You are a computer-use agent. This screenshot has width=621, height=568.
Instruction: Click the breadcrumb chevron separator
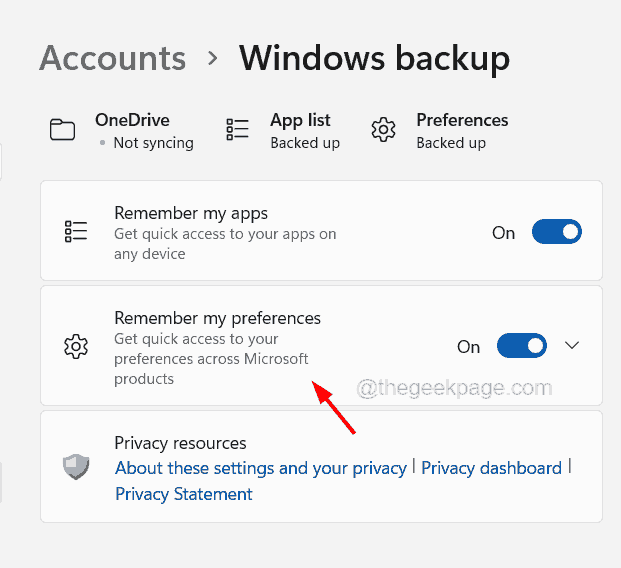pyautogui.click(x=212, y=58)
